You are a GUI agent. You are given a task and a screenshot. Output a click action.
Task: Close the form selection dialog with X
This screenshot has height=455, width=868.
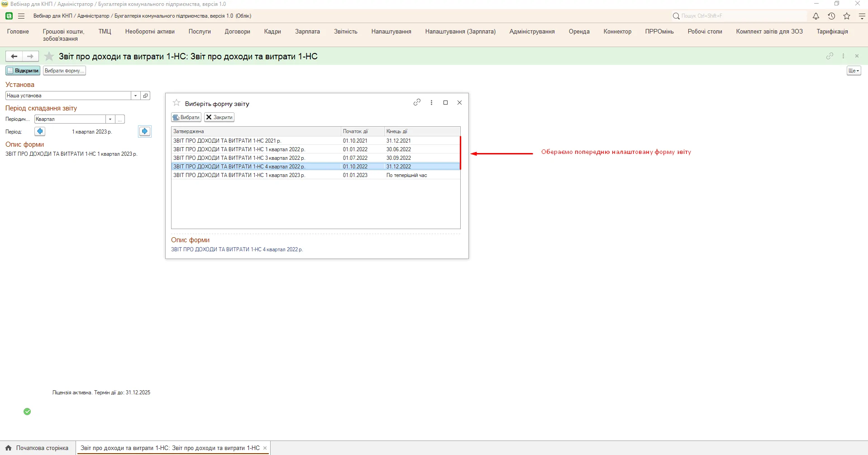459,102
